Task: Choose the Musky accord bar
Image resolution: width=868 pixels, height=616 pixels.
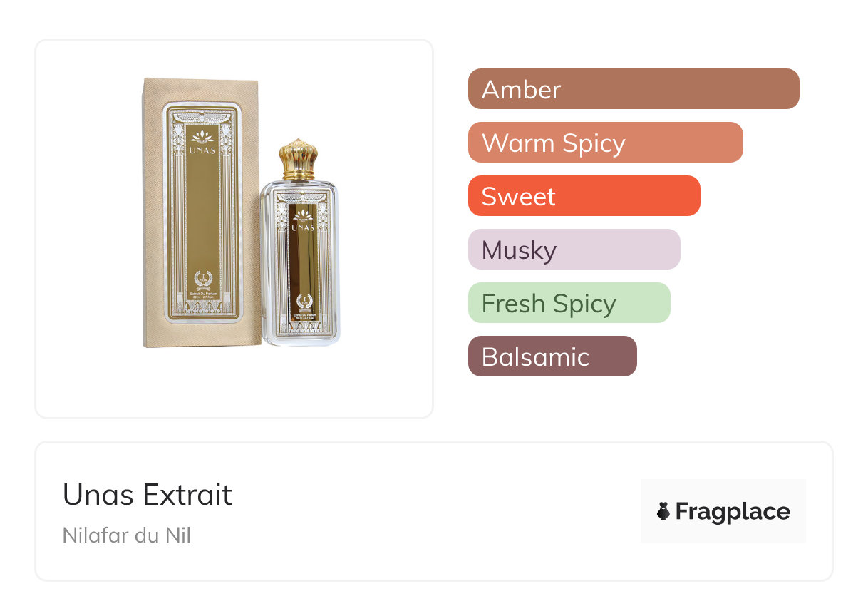Action: pyautogui.click(x=574, y=250)
